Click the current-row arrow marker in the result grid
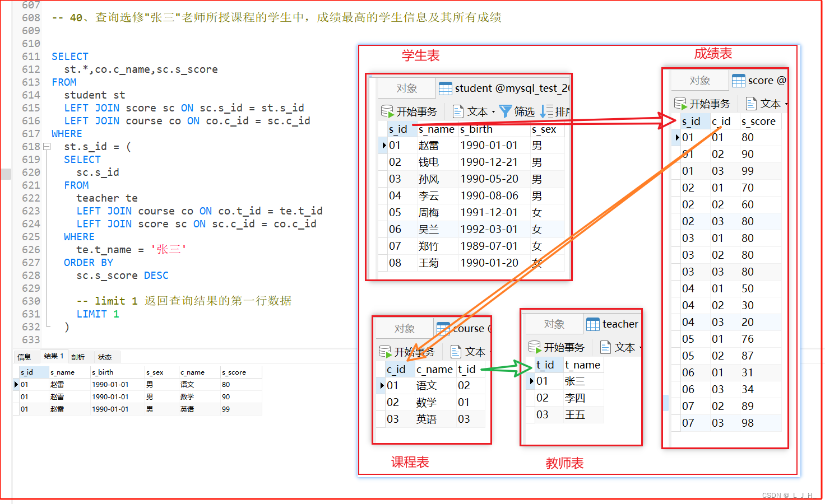 tap(16, 384)
